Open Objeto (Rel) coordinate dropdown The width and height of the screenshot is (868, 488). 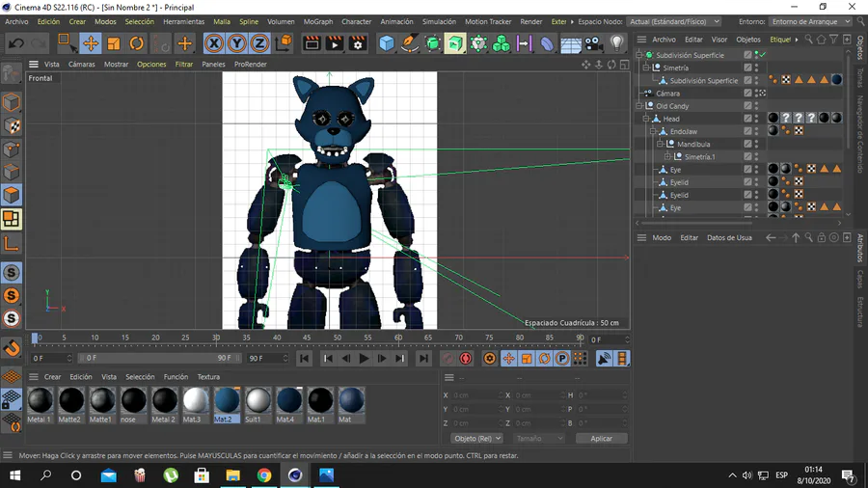(x=476, y=438)
